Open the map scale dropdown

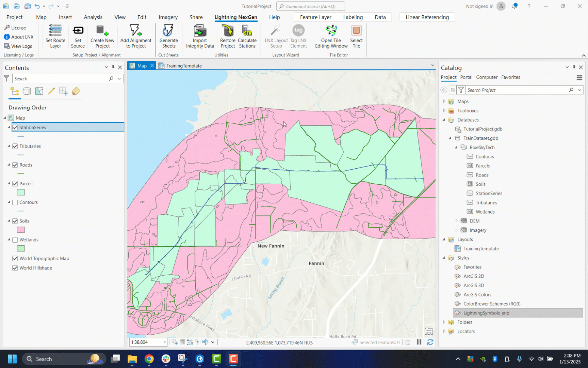coord(165,342)
